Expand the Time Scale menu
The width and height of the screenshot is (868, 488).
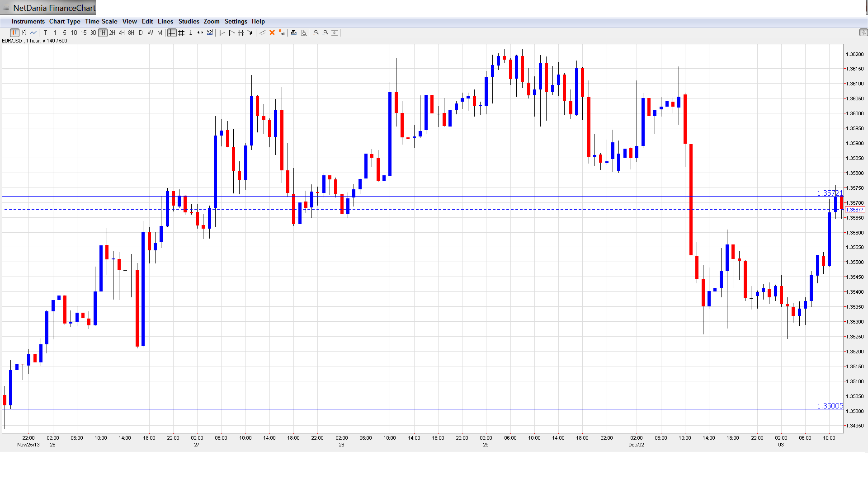[x=101, y=21]
